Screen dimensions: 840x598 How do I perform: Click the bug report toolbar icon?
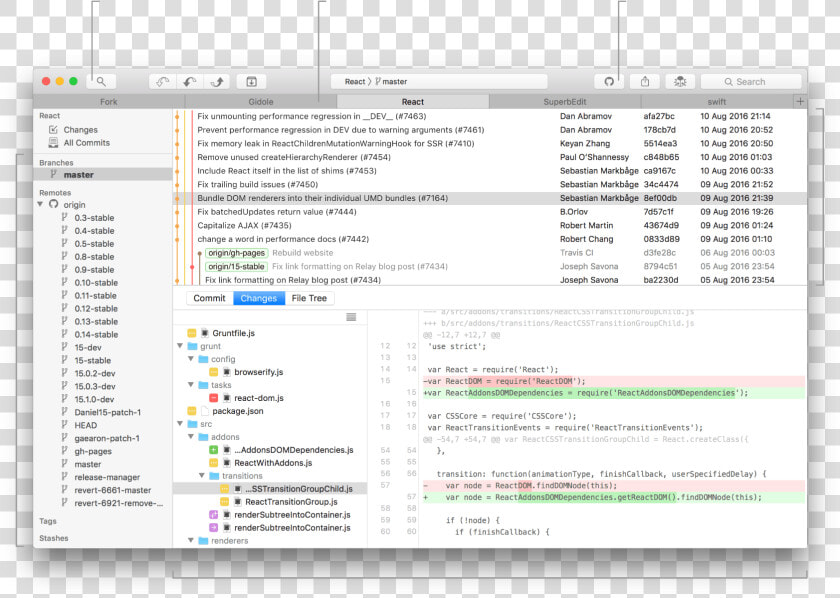pos(680,81)
